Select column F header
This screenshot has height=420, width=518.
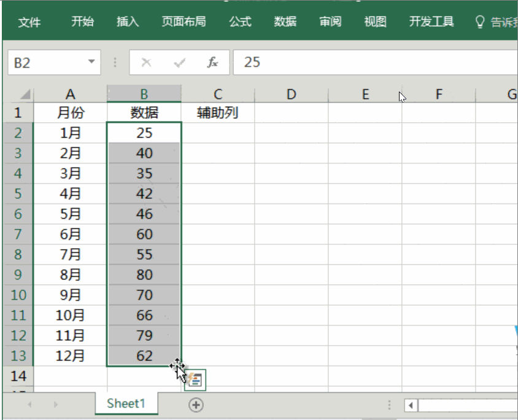(439, 94)
